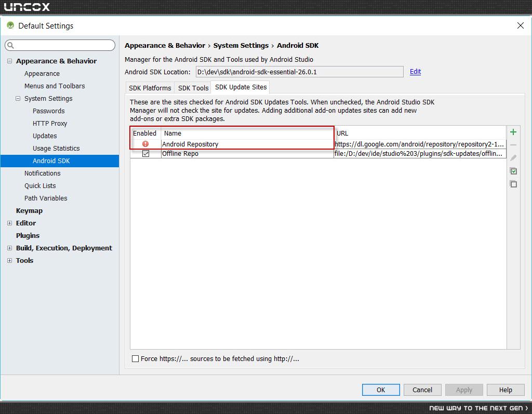The image size is (532, 414).
Task: Switch to the SDK Platforms tab
Action: 150,88
